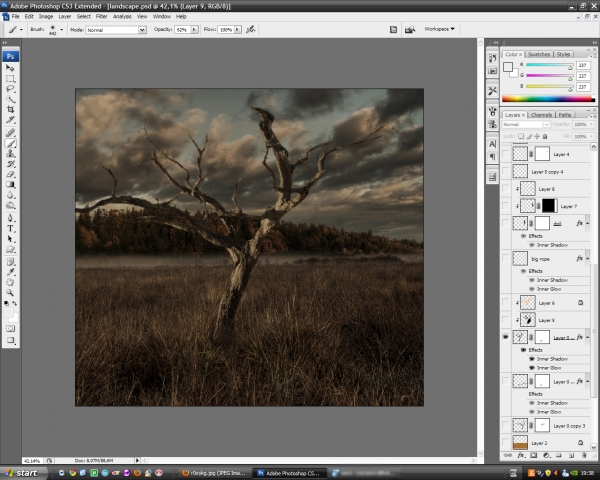Select the Brush tool in toolbox

tap(10, 144)
